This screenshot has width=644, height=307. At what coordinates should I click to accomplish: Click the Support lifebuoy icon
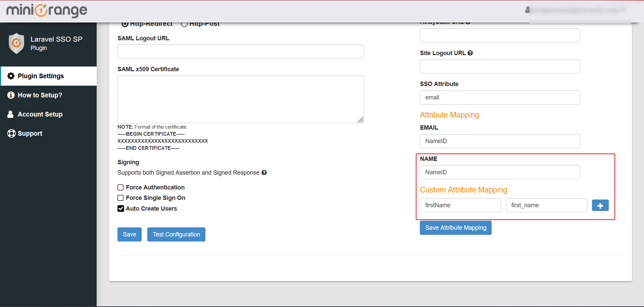click(x=11, y=133)
